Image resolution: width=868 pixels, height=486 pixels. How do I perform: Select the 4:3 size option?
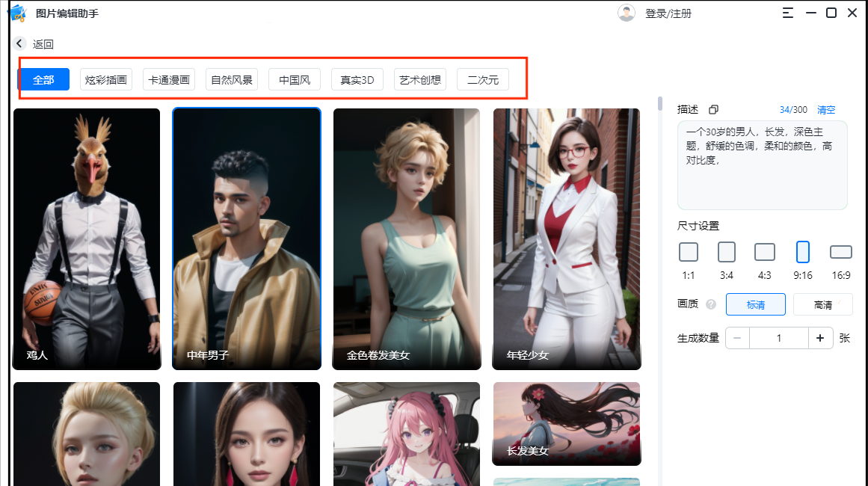tap(765, 252)
